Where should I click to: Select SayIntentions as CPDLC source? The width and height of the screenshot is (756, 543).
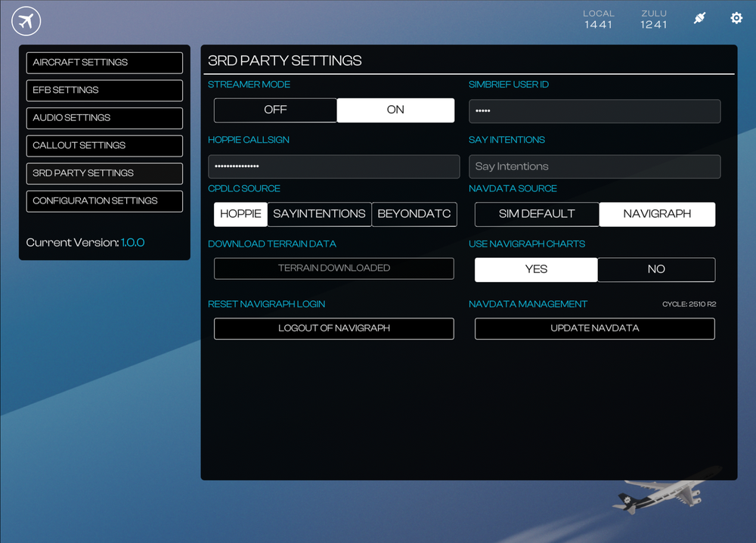pos(319,214)
